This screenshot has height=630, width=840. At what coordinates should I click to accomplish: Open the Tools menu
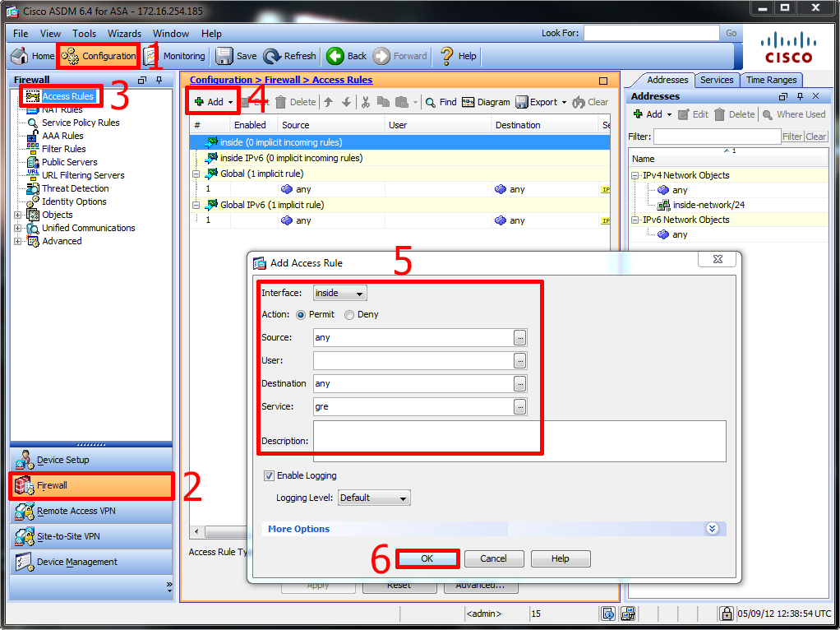84,33
